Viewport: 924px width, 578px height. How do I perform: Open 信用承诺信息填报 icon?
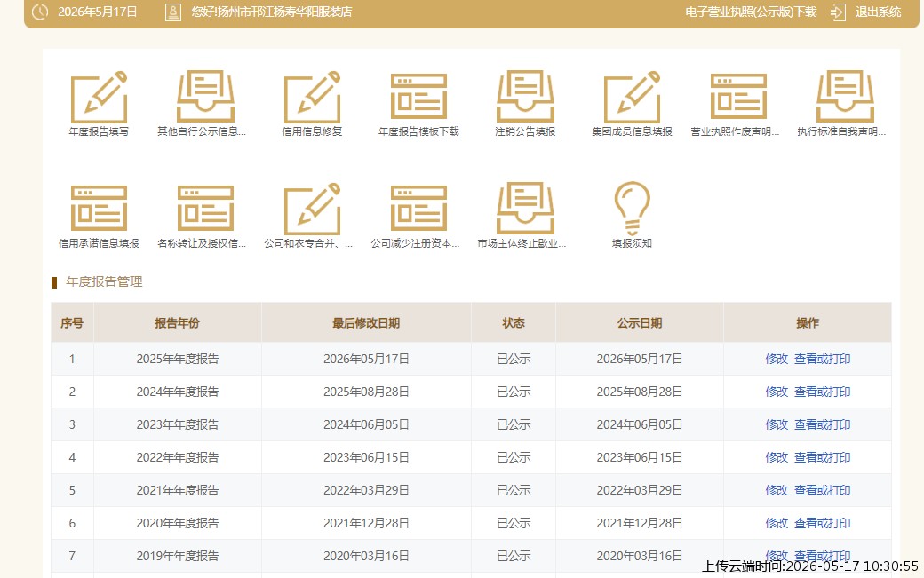(x=99, y=209)
